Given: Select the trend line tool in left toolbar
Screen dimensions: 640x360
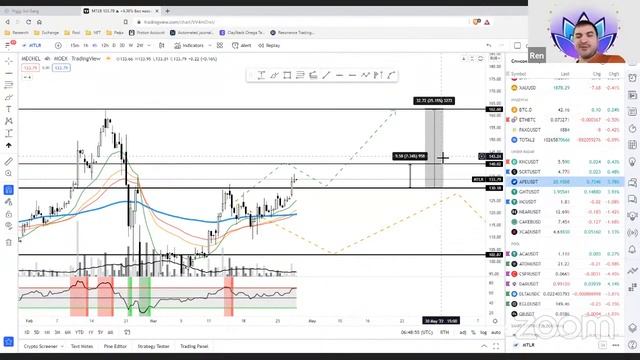Looking at the screenshot, I should pos(9,73).
